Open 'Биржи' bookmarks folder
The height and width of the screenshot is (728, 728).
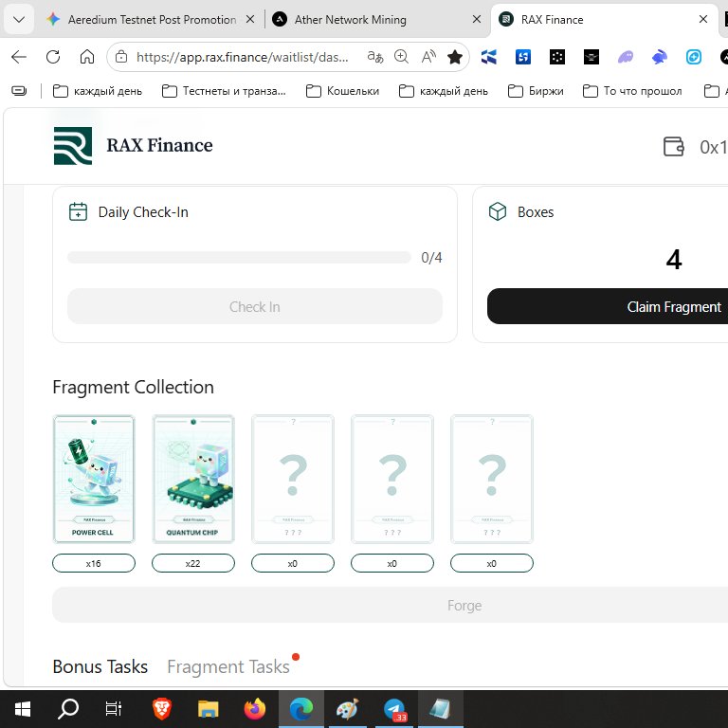click(536, 91)
